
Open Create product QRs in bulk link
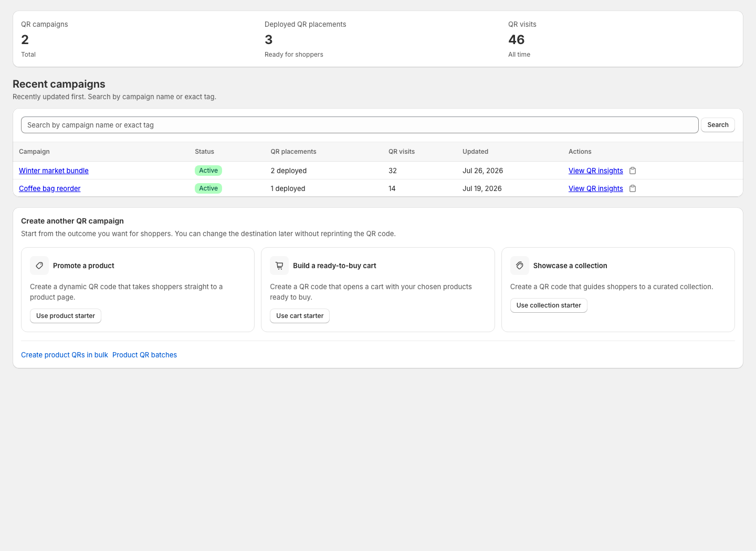(x=65, y=355)
